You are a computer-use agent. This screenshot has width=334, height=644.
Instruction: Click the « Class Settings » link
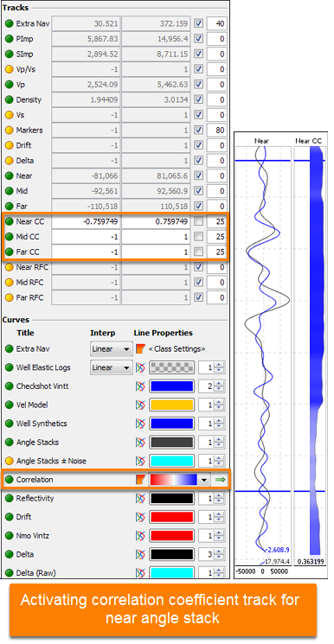coord(177,349)
